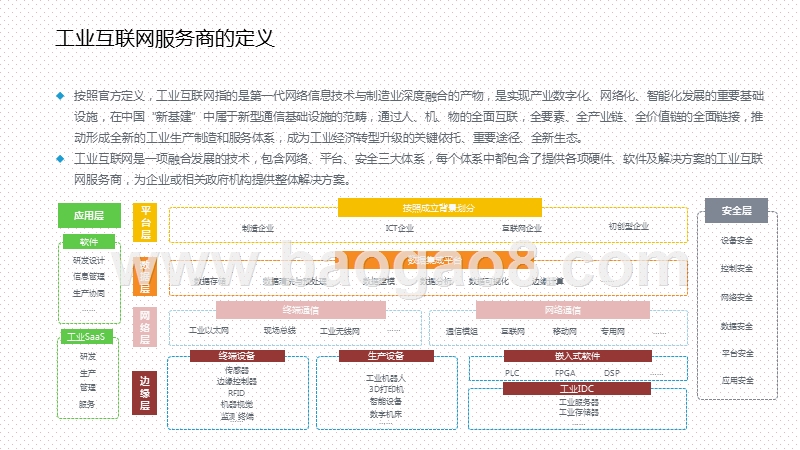This screenshot has height=450, width=800.
Task: Click the 专用网 text
Action: 613,332
